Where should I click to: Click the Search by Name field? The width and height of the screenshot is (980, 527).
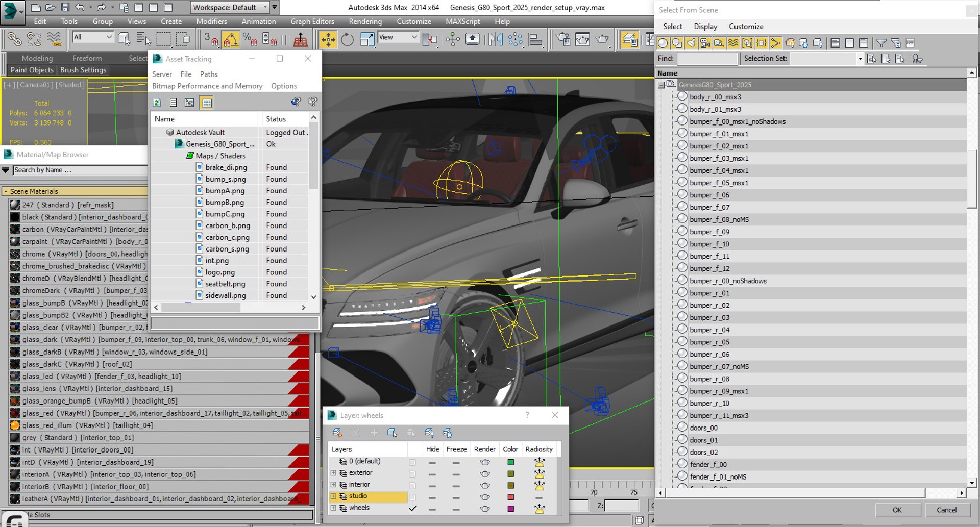pos(80,170)
